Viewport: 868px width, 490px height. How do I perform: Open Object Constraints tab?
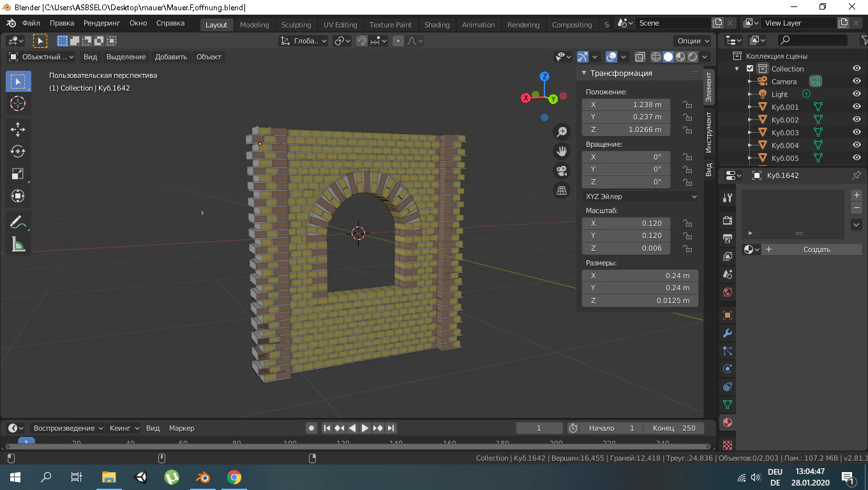click(727, 387)
